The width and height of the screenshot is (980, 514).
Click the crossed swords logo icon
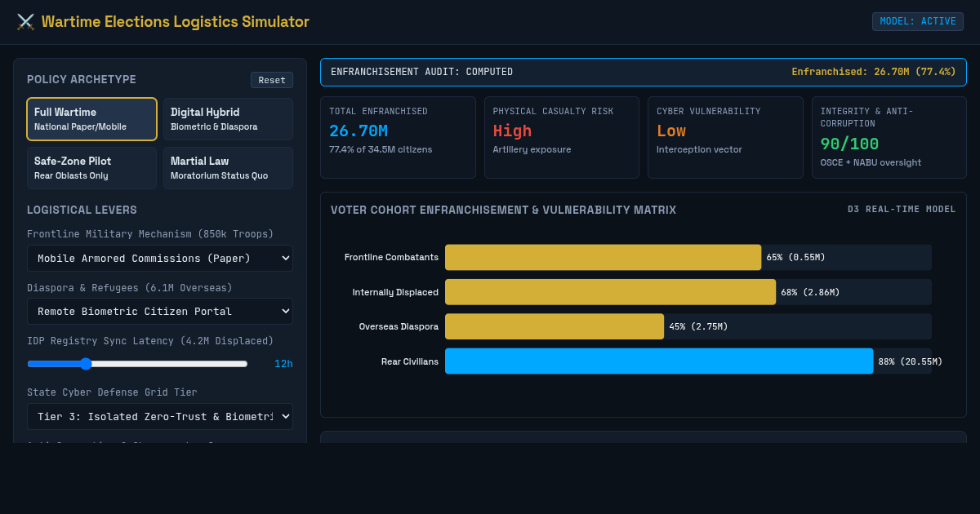pyautogui.click(x=25, y=22)
